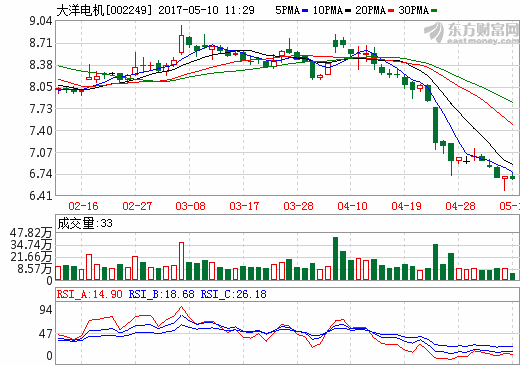Click the 7.07 price axis label
Screen dimensions: 520x365
(x=41, y=153)
